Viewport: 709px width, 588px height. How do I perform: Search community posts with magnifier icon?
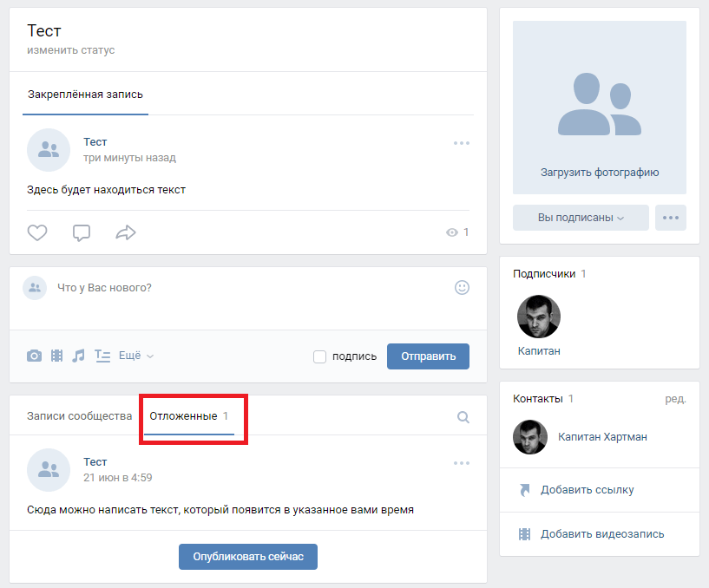click(463, 417)
